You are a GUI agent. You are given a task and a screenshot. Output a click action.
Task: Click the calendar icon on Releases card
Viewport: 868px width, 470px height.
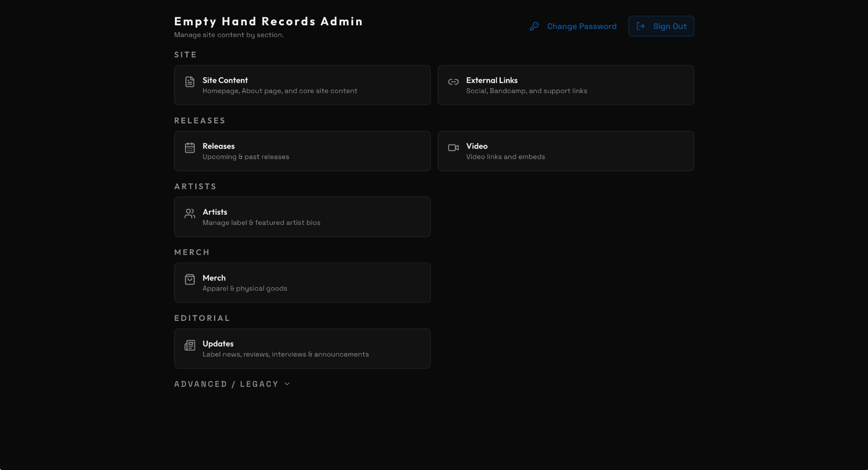190,148
